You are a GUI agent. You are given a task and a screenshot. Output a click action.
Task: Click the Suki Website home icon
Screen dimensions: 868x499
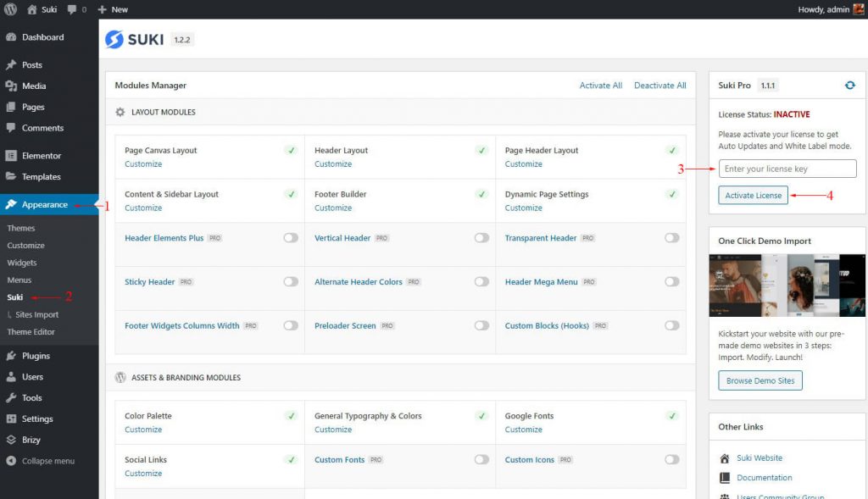(x=724, y=458)
